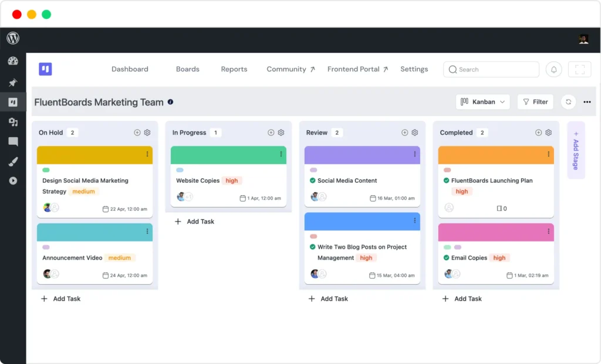Image resolution: width=601 pixels, height=364 pixels.
Task: Click Add Task under In Progress
Action: (195, 222)
